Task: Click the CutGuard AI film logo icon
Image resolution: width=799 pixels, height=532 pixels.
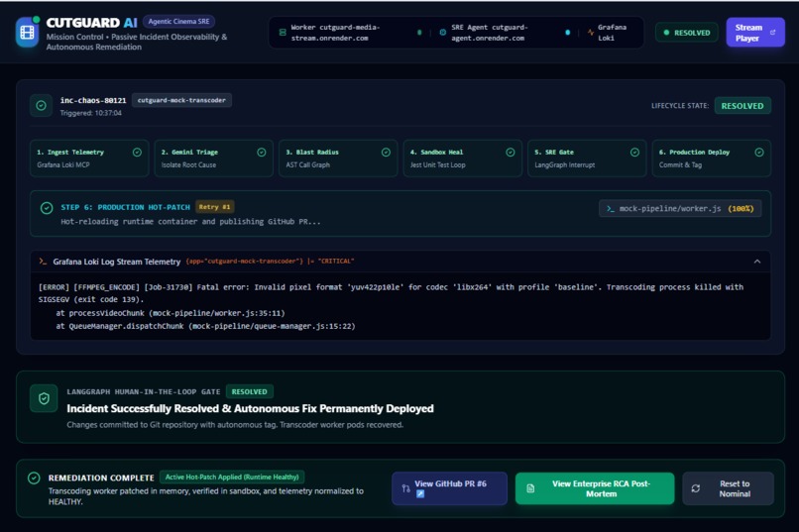Action: point(27,33)
